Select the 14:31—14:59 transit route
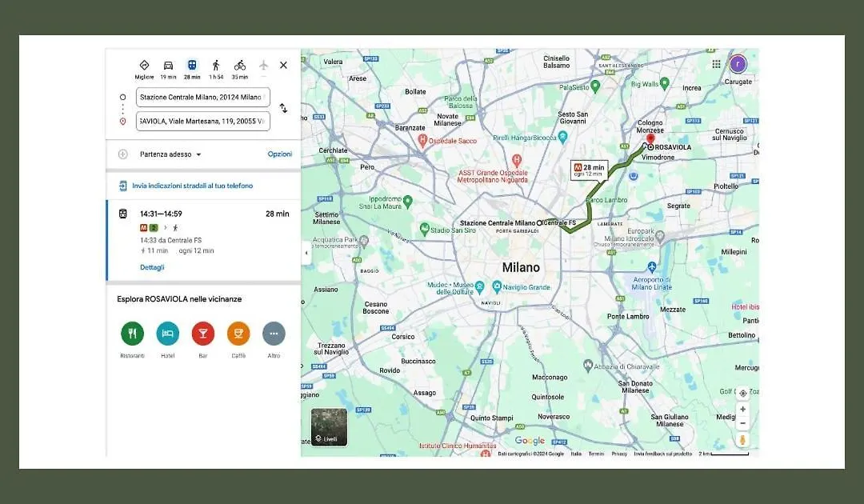Viewport: 864px width, 504px height. pos(203,241)
